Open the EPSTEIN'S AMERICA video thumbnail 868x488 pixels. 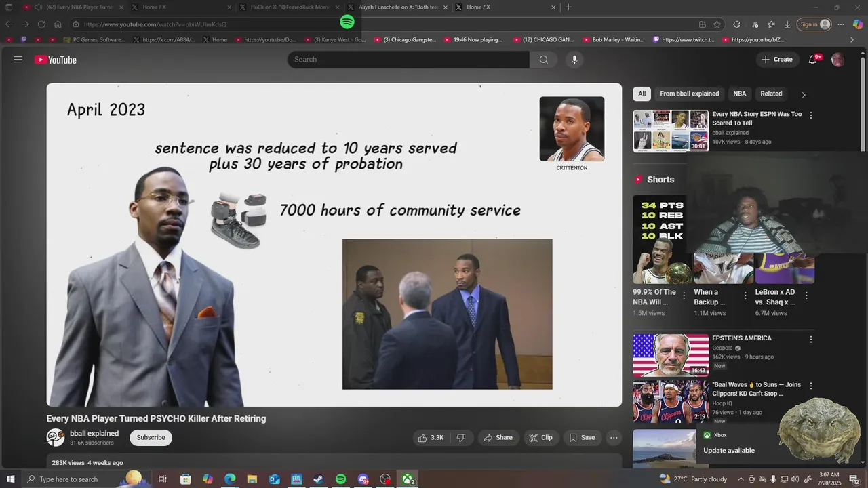click(x=671, y=355)
